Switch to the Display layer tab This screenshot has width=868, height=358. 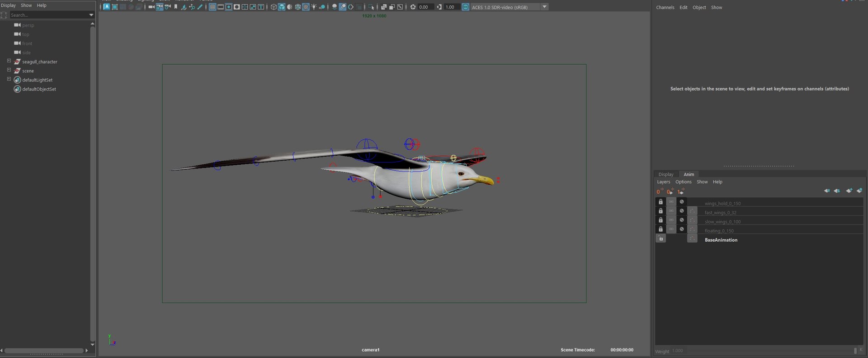click(x=665, y=174)
